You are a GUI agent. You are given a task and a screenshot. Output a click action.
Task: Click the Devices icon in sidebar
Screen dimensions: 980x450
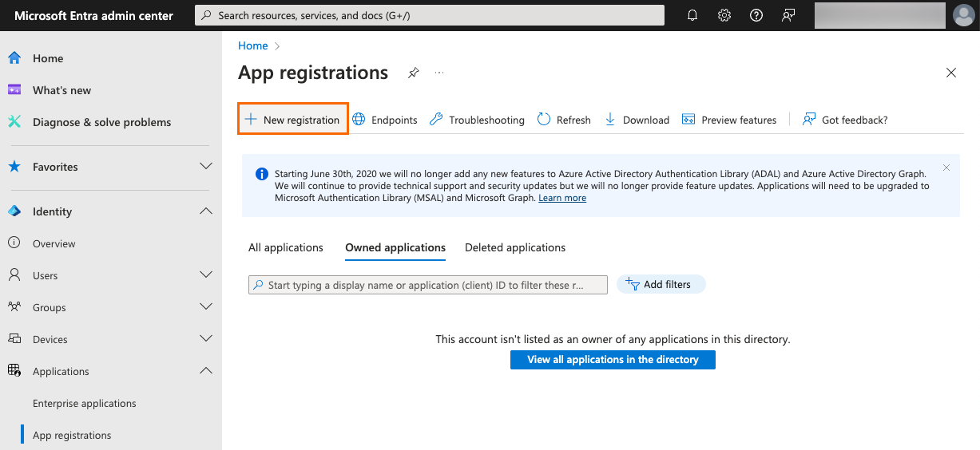pos(14,339)
